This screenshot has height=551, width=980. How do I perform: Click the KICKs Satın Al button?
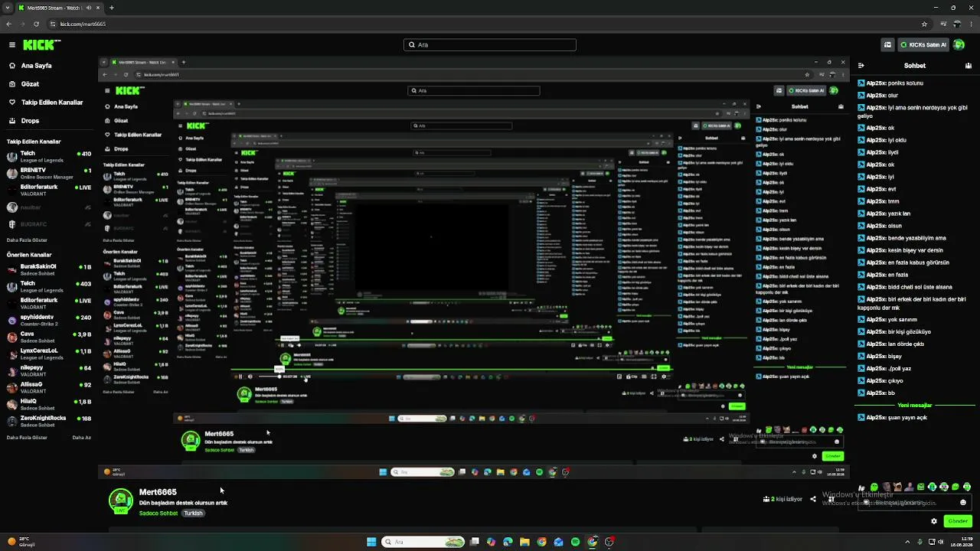click(923, 45)
